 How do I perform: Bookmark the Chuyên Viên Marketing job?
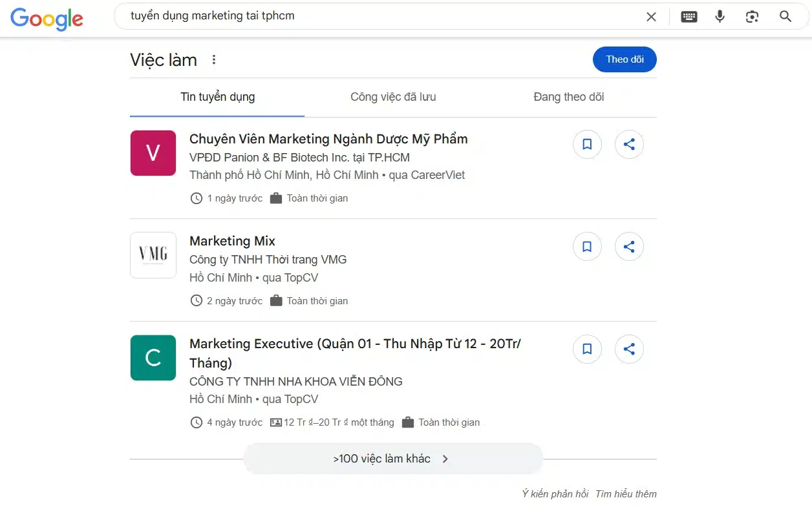[x=587, y=145]
